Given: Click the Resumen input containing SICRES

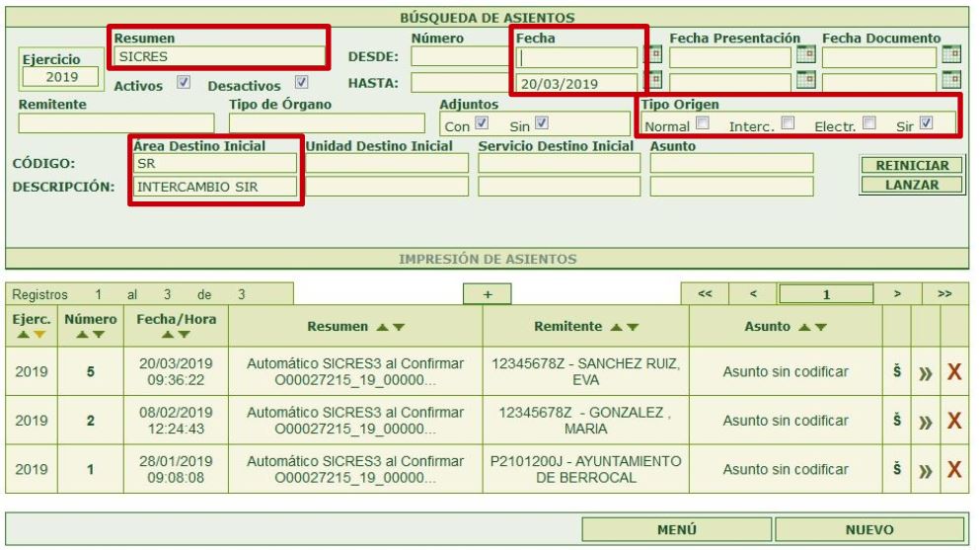Looking at the screenshot, I should pos(219,57).
